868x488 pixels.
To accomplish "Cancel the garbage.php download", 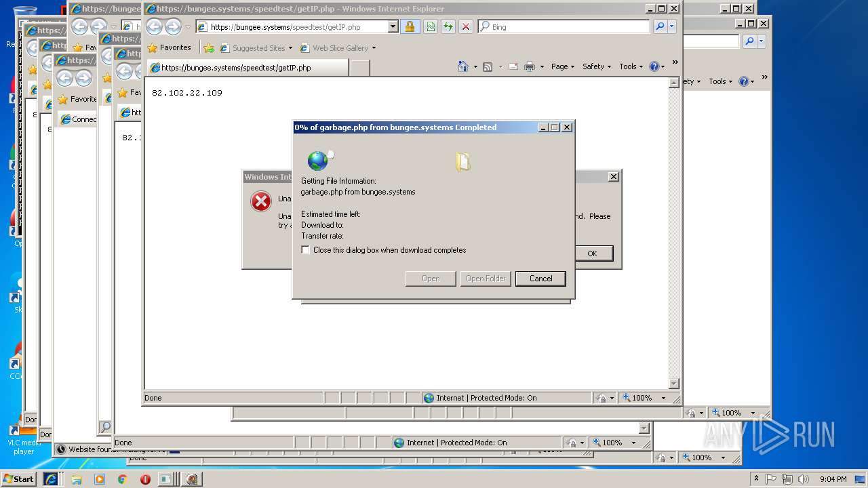I will (x=540, y=279).
